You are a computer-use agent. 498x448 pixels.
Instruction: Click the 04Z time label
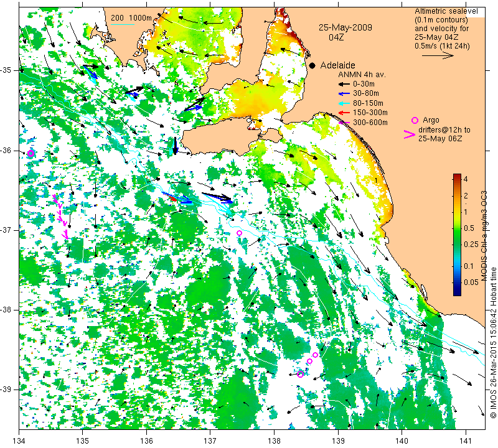click(336, 37)
